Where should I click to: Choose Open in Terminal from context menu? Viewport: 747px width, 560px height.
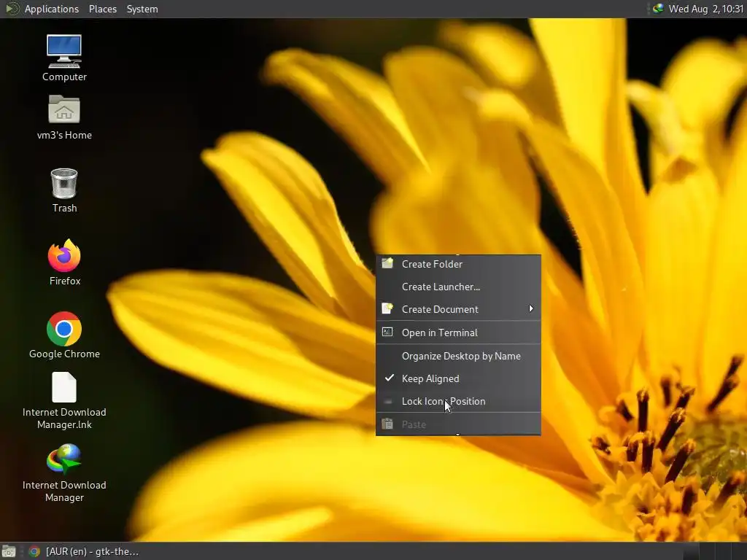pyautogui.click(x=458, y=332)
